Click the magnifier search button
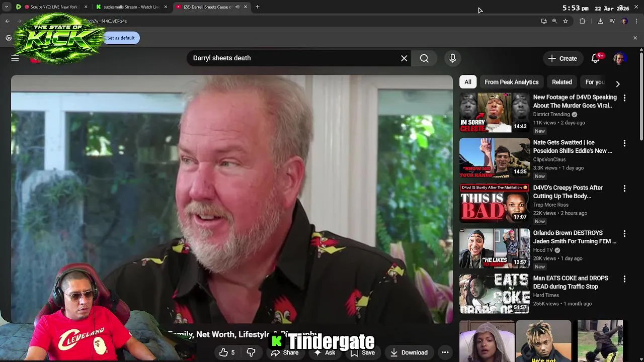Image resolution: width=644 pixels, height=362 pixels. [424, 58]
